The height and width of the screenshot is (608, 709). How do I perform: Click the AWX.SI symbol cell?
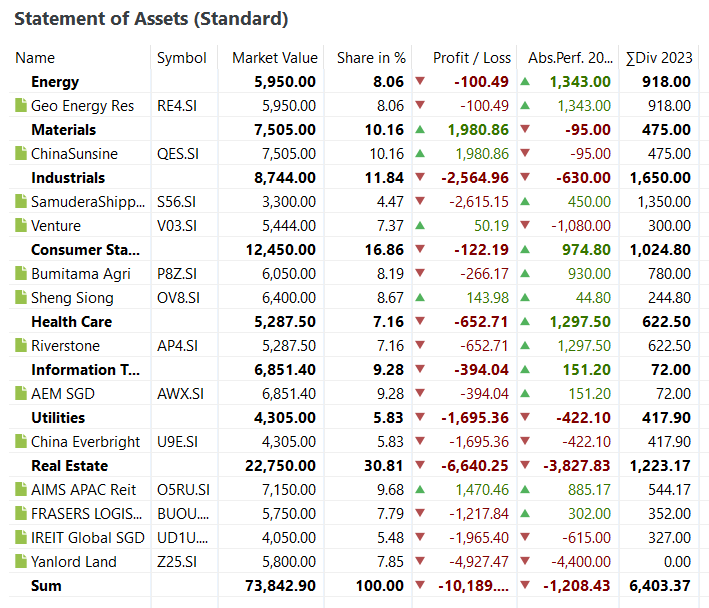tap(177, 394)
